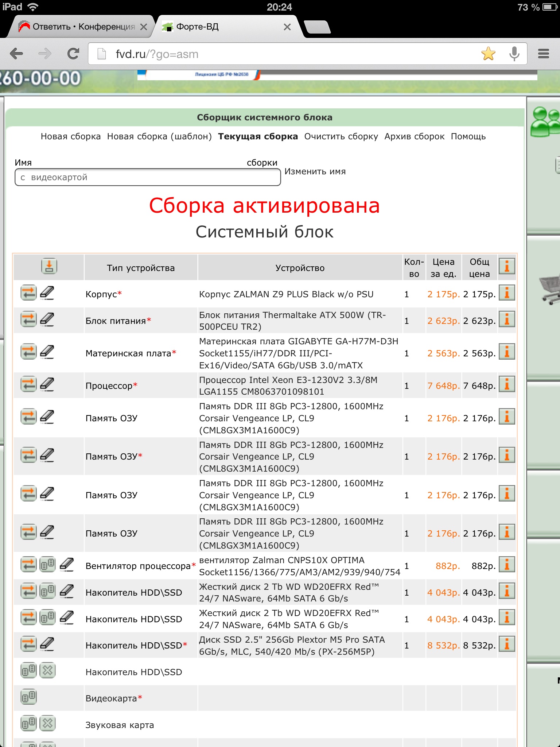This screenshot has width=560, height=747.
Task: Select Текущая сборка menu item
Action: (258, 136)
